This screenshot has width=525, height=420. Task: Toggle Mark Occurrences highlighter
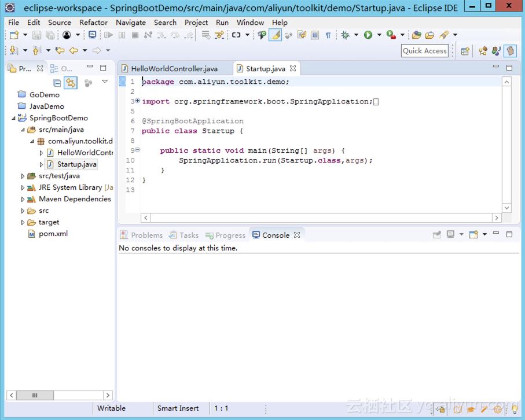[275, 35]
